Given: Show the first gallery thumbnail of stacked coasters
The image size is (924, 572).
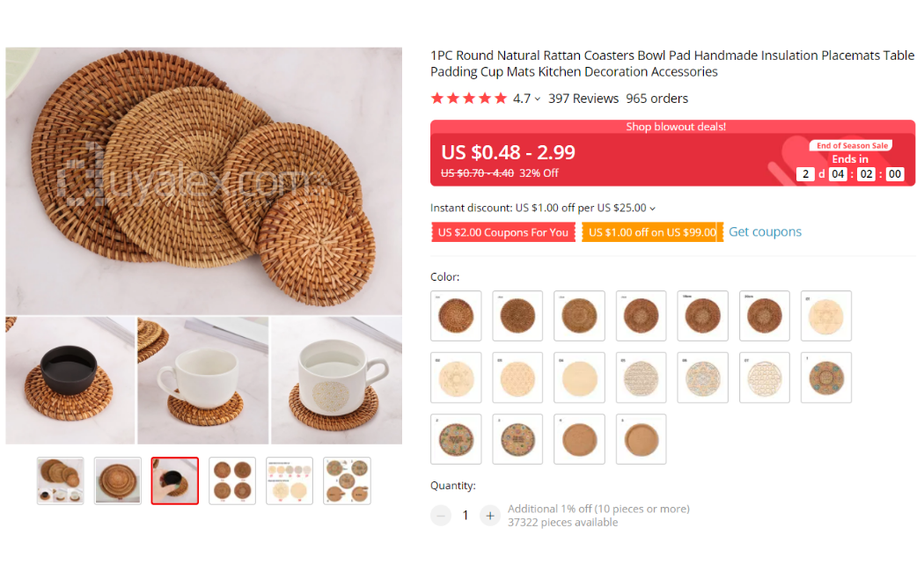Looking at the screenshot, I should click(60, 480).
